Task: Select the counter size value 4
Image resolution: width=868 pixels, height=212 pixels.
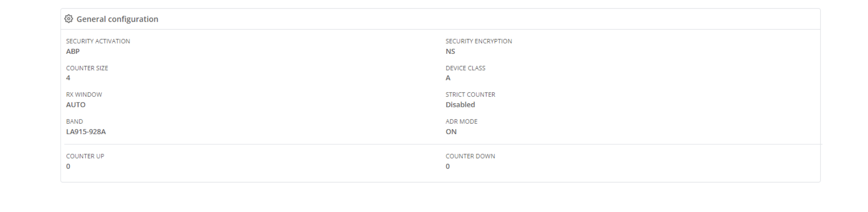Action: tap(68, 78)
